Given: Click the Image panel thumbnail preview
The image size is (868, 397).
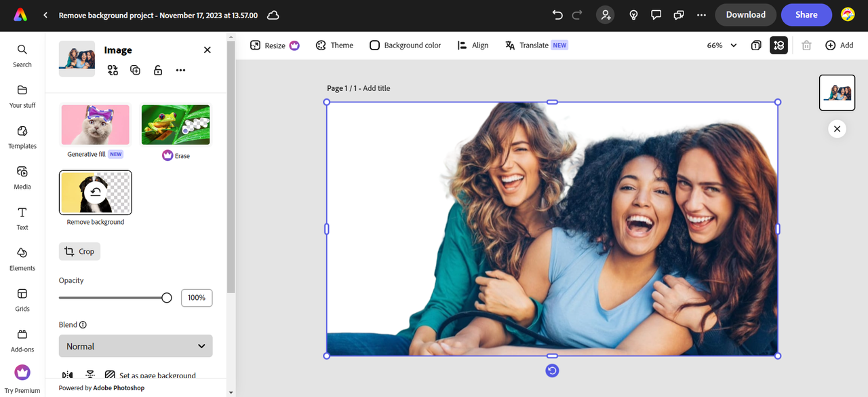Looking at the screenshot, I should point(77,58).
